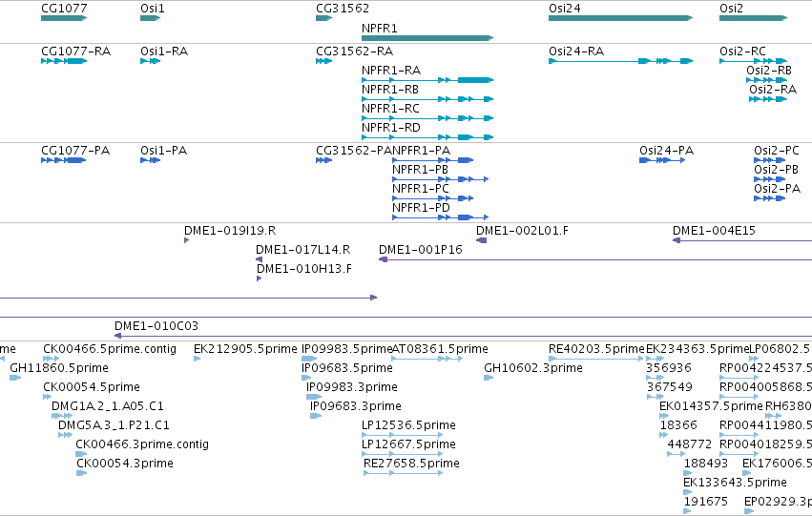Click EST IP09683.3prime
Screen dimensions: 812x516
click(x=356, y=407)
